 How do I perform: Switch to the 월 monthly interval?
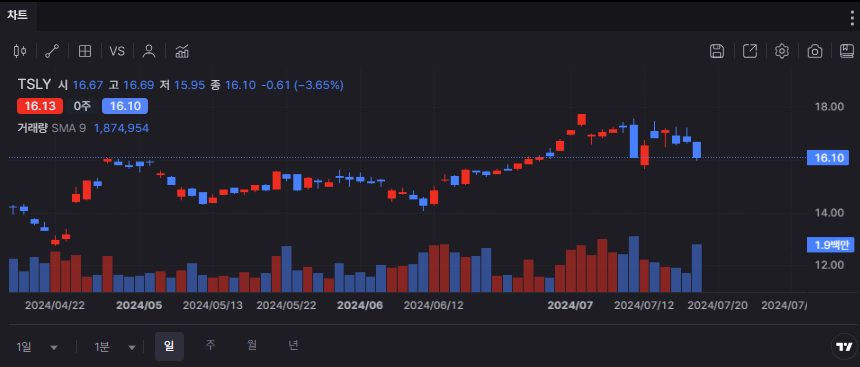point(252,345)
